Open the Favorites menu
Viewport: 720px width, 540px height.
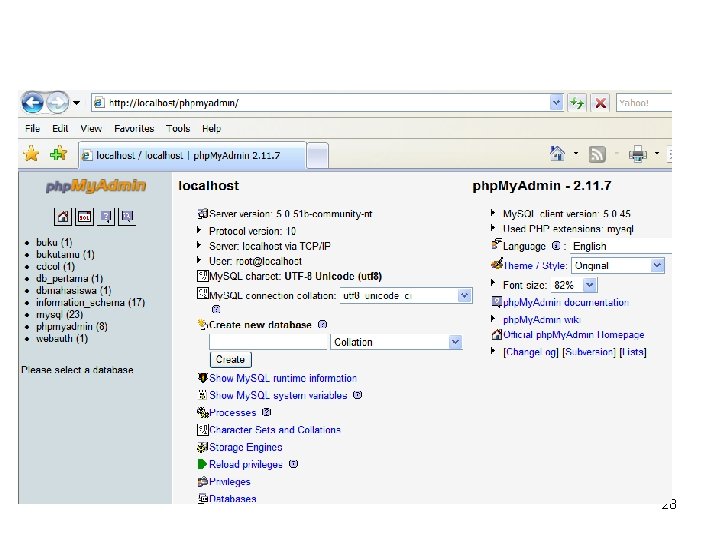tap(134, 129)
